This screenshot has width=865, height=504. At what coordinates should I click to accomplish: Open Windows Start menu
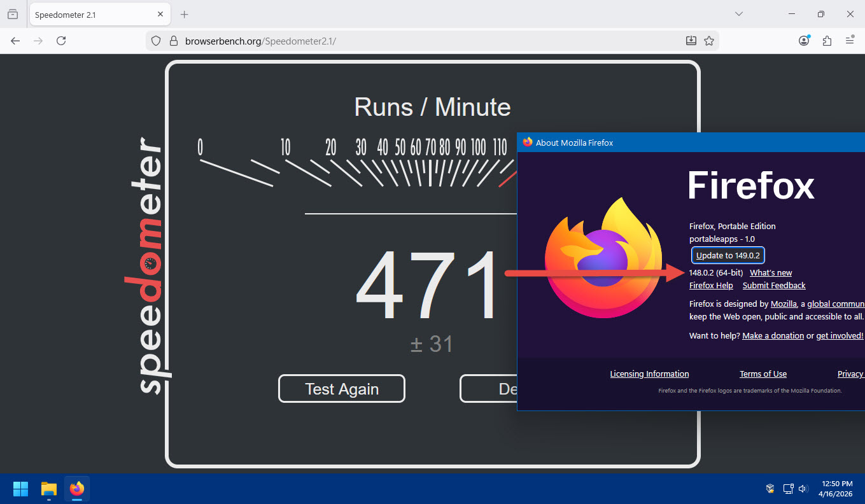point(20,489)
